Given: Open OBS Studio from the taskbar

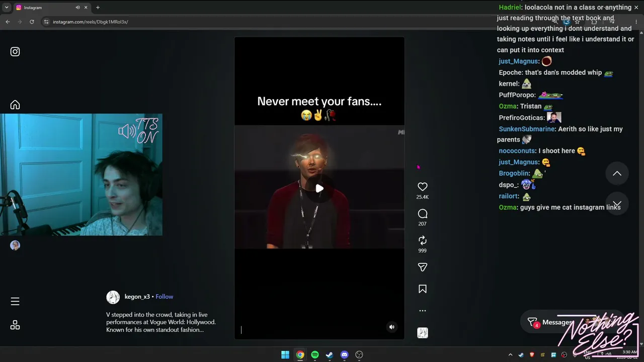Looking at the screenshot, I should click(359, 354).
